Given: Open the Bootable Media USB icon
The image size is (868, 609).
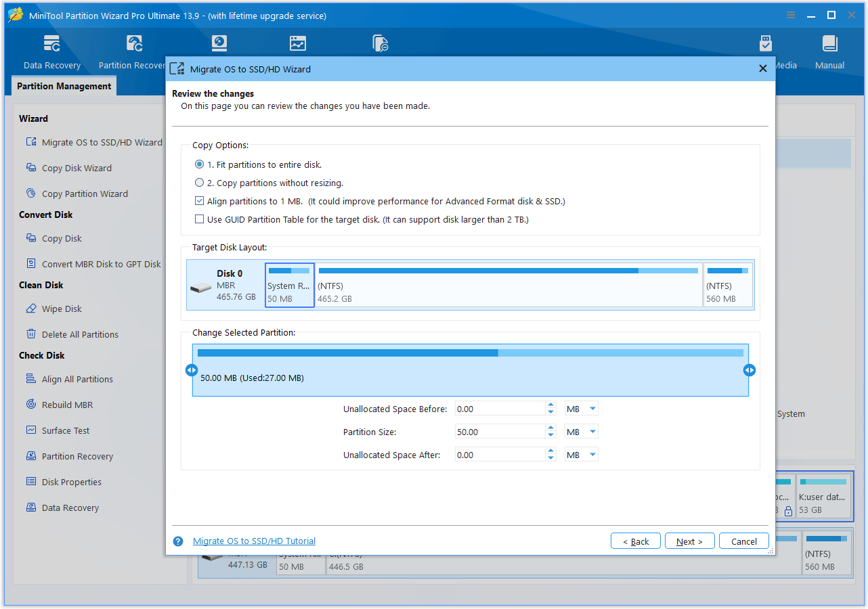Looking at the screenshot, I should click(x=766, y=43).
